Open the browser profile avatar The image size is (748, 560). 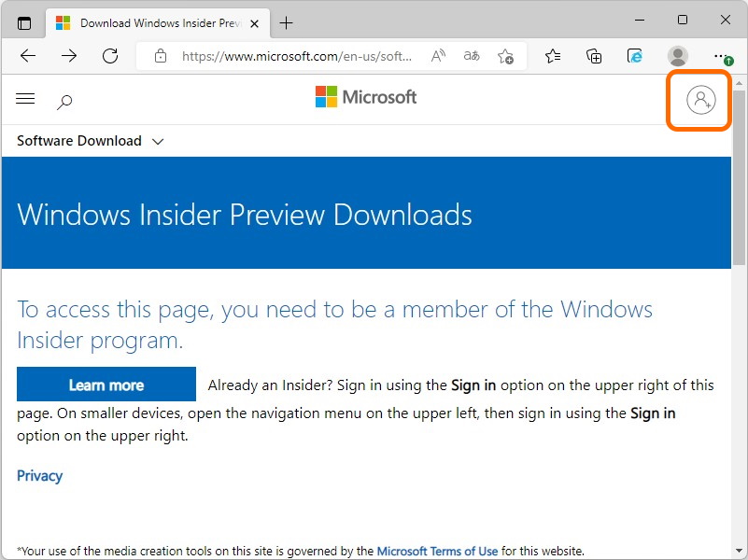coord(677,56)
